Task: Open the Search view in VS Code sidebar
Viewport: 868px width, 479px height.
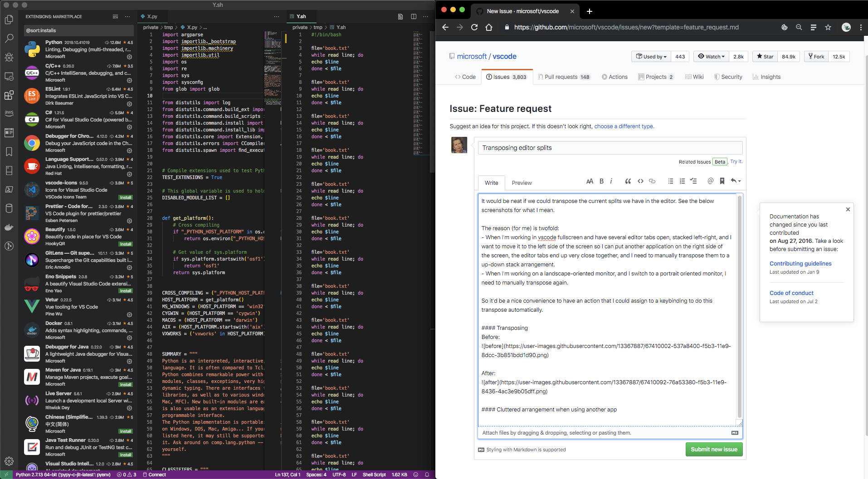Action: [x=9, y=39]
